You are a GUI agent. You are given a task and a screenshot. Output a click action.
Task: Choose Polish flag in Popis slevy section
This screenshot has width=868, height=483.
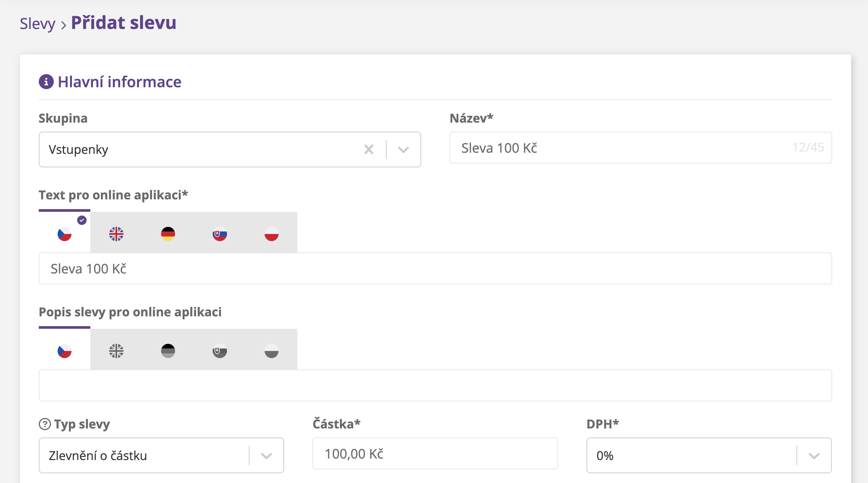point(271,351)
